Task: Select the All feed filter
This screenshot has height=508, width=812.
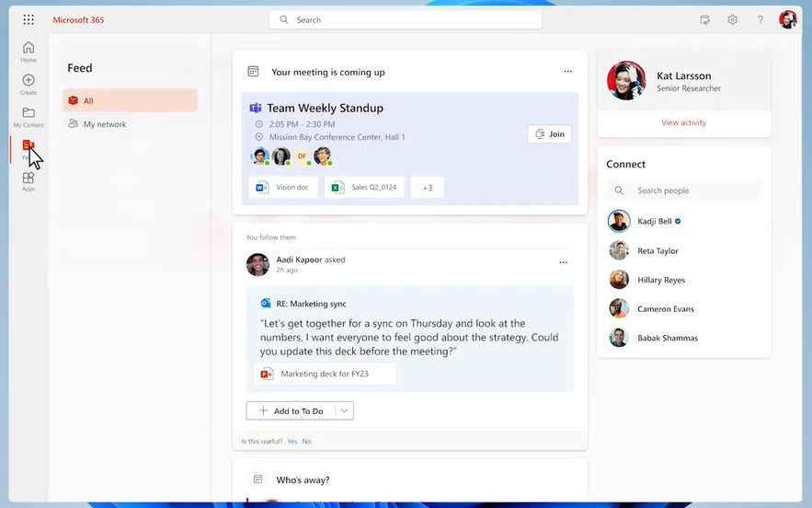Action: 130,100
